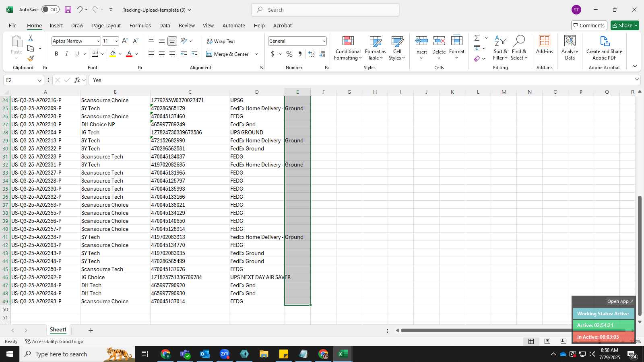
Task: Click the Decrease Decimal icon
Action: (322, 54)
